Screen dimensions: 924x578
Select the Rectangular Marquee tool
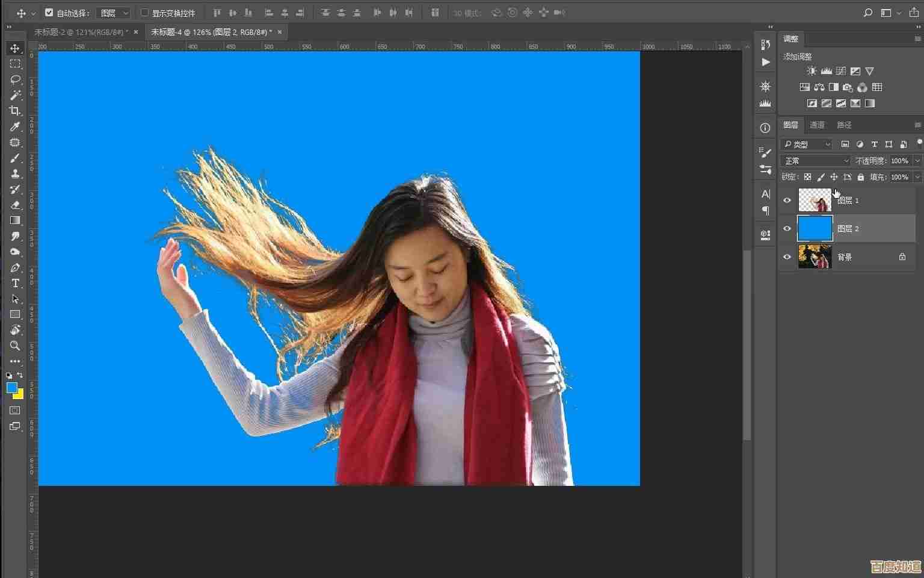15,64
